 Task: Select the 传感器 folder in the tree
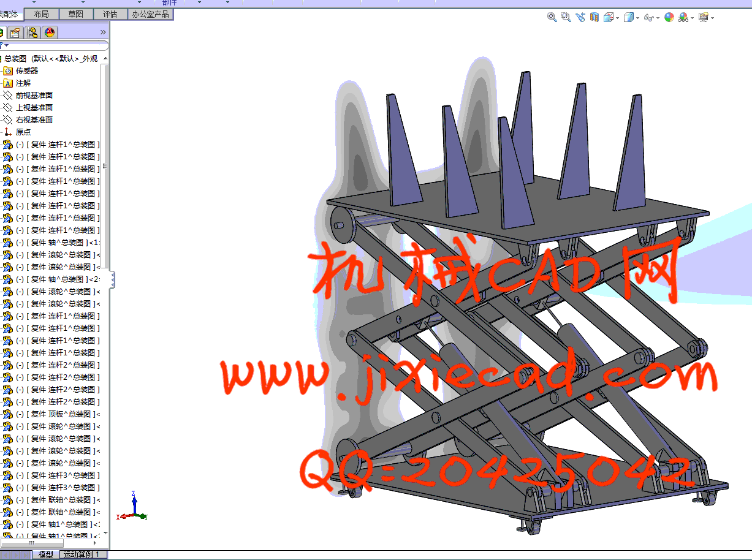click(x=27, y=71)
